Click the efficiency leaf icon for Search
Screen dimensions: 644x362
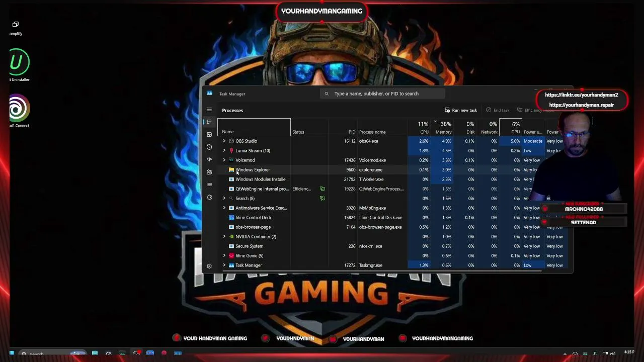click(323, 199)
